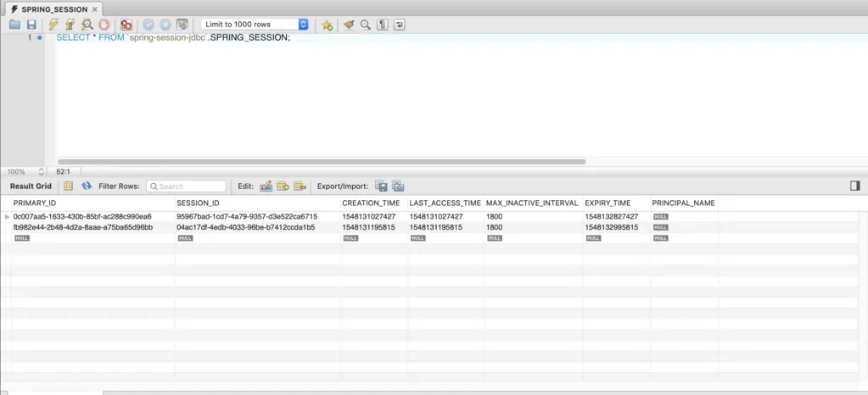Screen dimensions: 868x395
Task: Toggle result grid column icon
Action: pyautogui.click(x=68, y=186)
